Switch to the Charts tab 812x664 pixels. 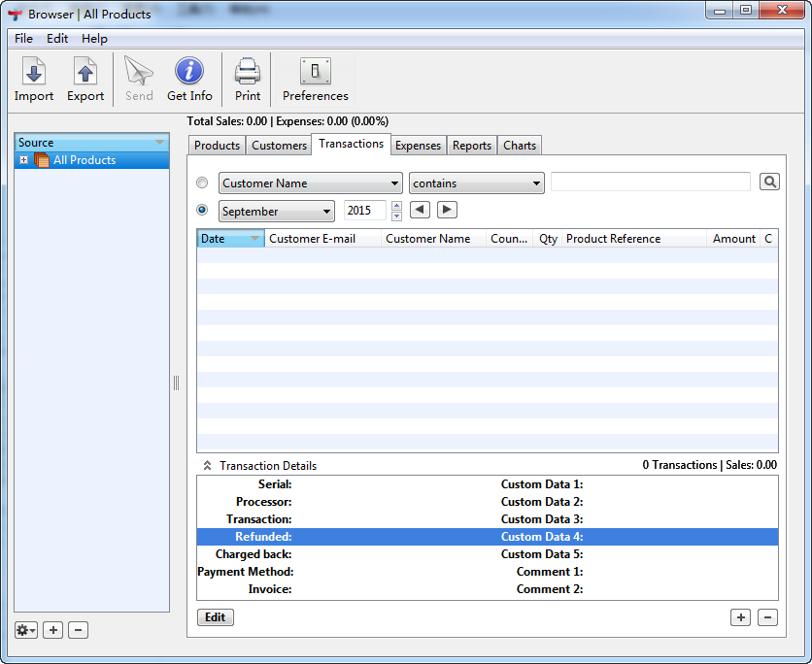coord(520,146)
